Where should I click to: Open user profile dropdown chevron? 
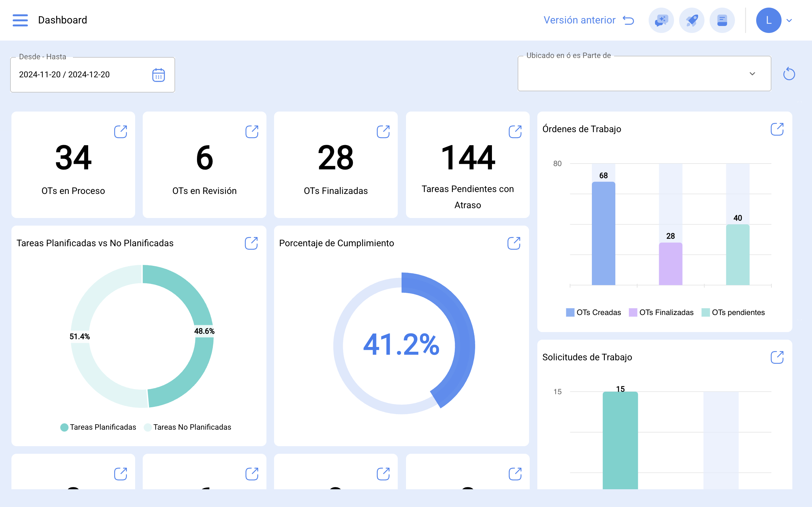(789, 21)
